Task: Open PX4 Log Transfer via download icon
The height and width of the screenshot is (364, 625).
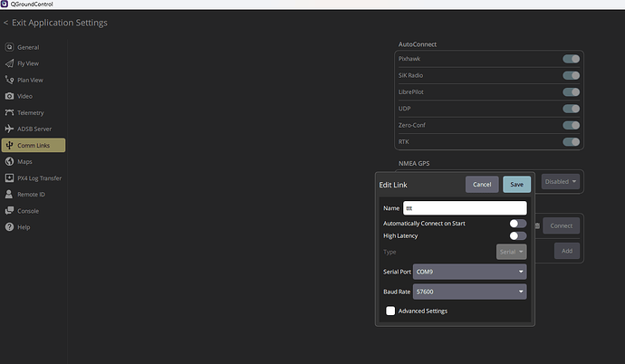Action: click(x=9, y=178)
